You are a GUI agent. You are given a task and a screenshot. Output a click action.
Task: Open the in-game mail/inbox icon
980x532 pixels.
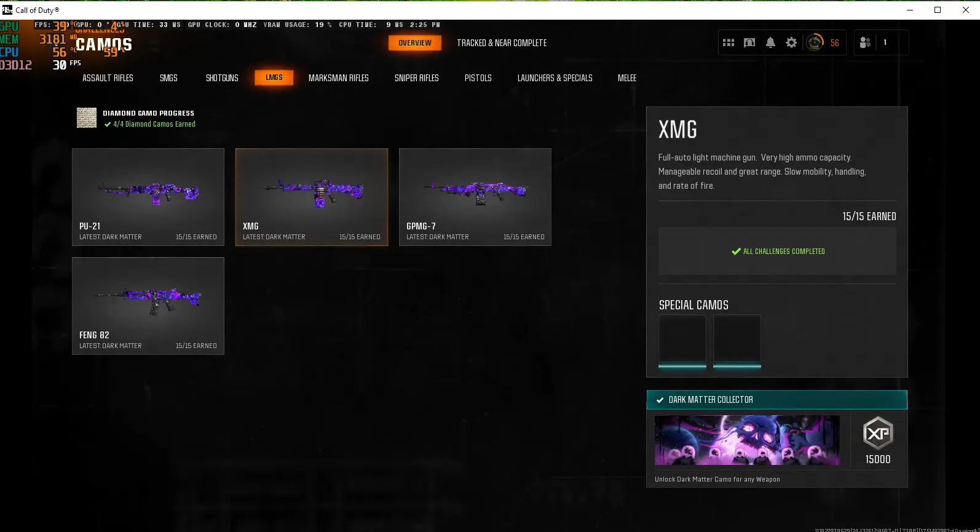749,42
